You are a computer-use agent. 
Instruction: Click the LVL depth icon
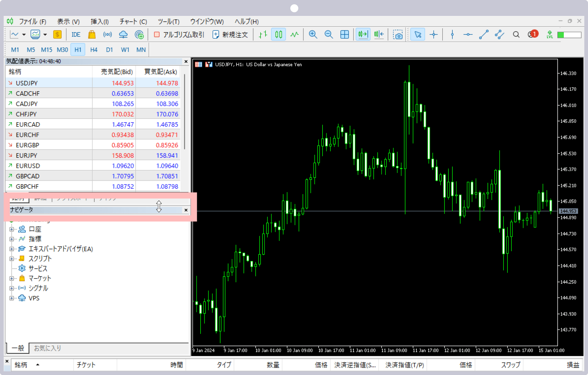coord(550,35)
